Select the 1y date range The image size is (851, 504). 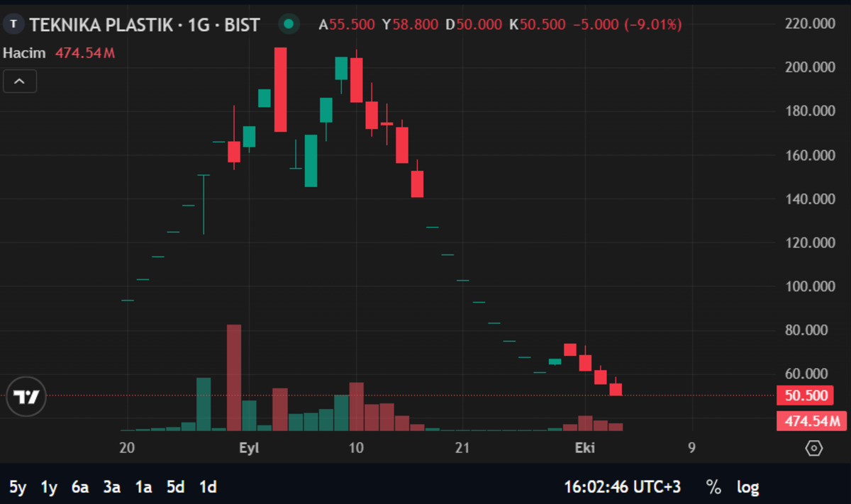(49, 487)
